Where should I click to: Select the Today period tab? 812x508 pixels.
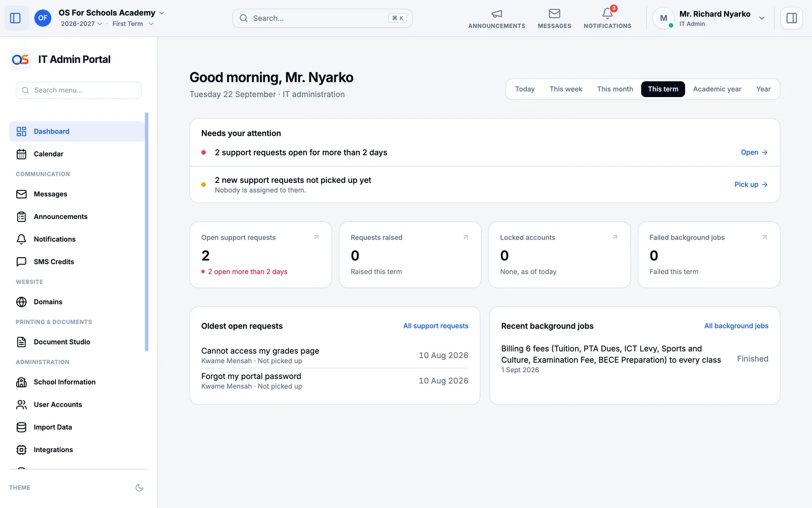(525, 89)
